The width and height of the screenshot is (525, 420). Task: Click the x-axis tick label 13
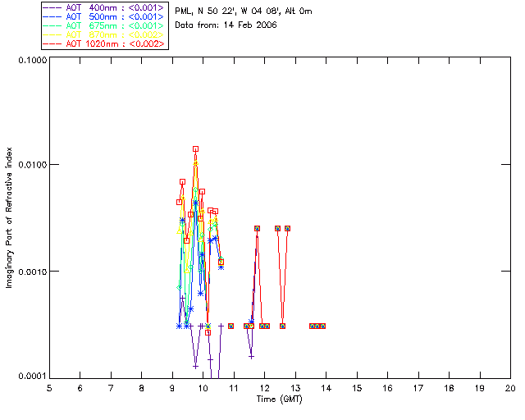tap(295, 388)
